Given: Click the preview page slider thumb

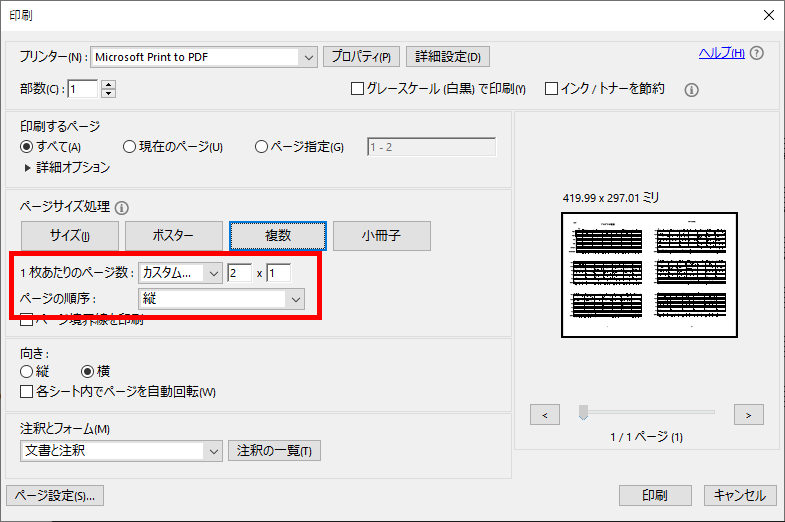Looking at the screenshot, I should tap(583, 413).
